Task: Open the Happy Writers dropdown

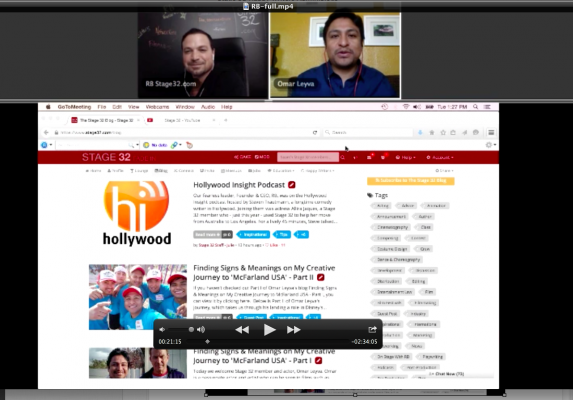Action: pyautogui.click(x=317, y=171)
